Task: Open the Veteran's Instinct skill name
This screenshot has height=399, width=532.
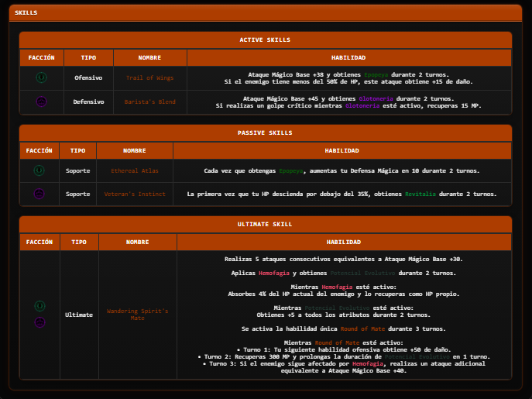Action: tap(135, 194)
